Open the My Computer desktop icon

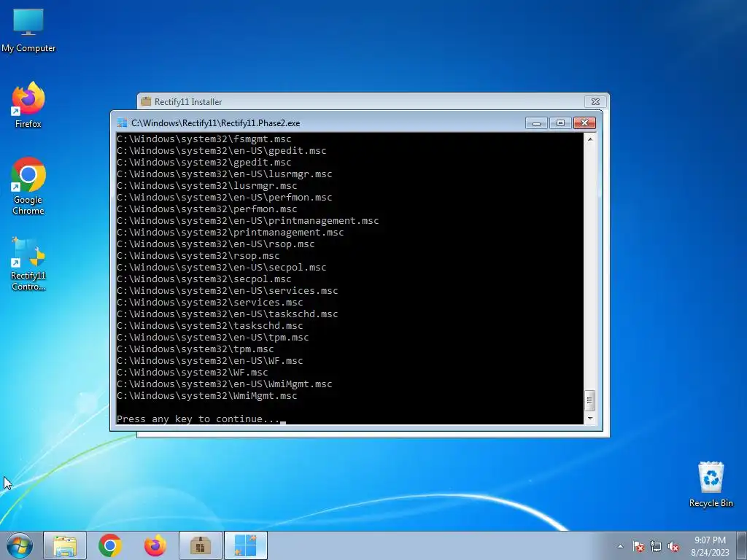coord(28,31)
